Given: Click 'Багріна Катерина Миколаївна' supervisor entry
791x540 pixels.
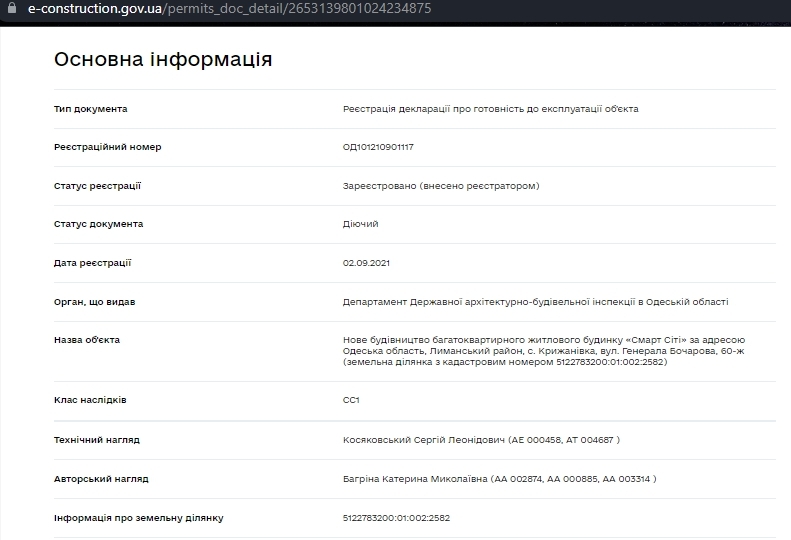Looking at the screenshot, I should [499, 479].
